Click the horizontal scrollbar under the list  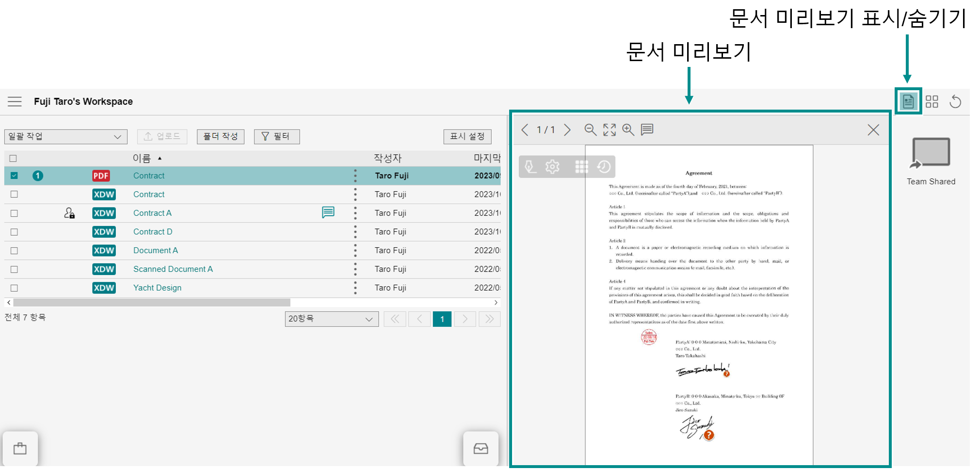tap(151, 303)
